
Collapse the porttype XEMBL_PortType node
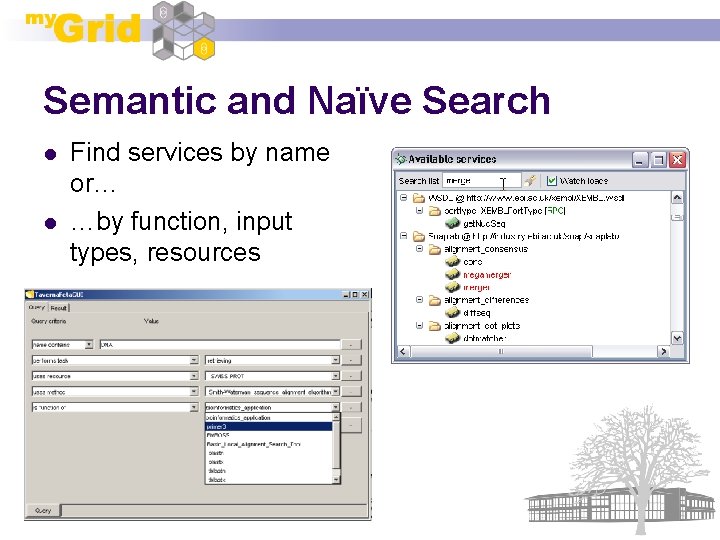point(419,210)
